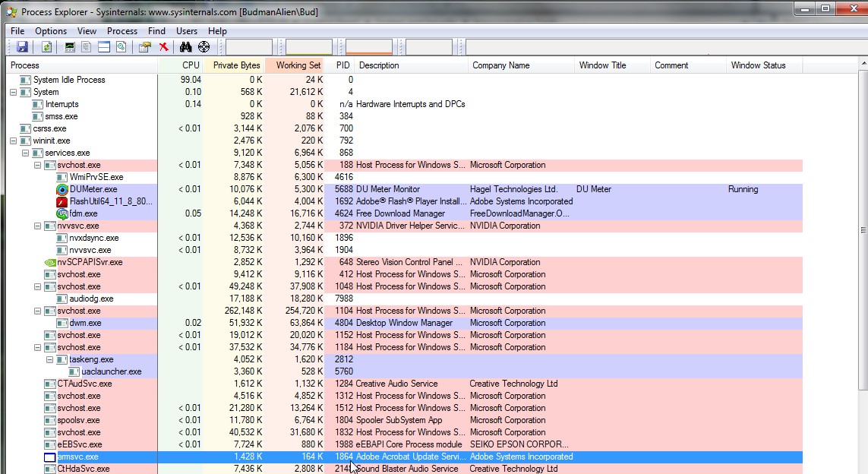Sort by the Window Title column header
868x474 pixels.
[x=613, y=65]
